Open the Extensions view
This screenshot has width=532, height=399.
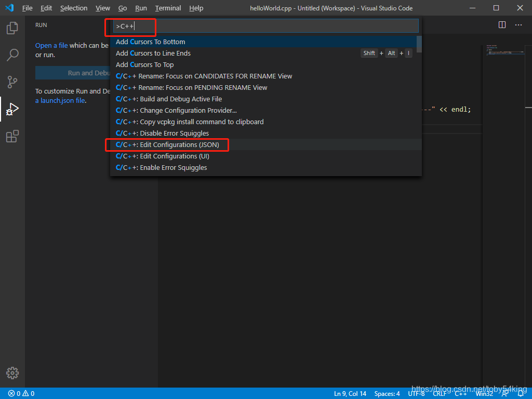[12, 136]
